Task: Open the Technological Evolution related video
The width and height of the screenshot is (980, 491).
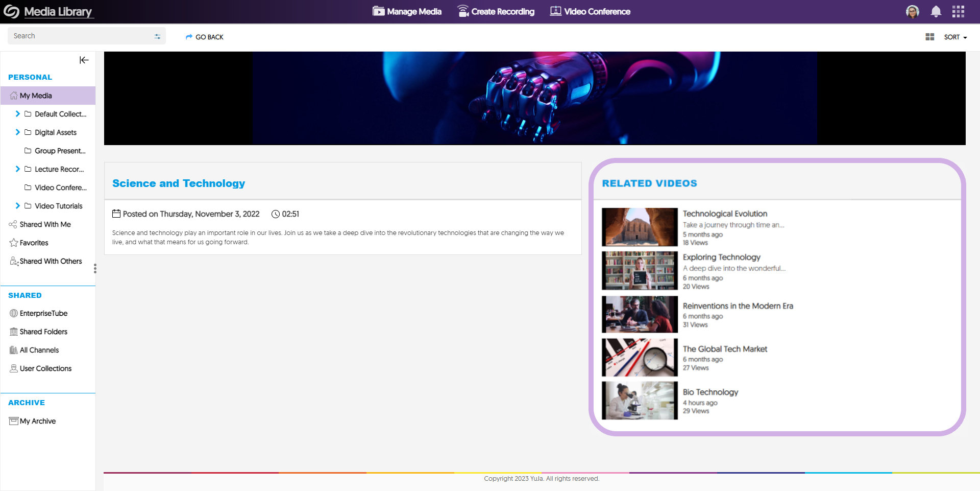Action: click(x=725, y=214)
